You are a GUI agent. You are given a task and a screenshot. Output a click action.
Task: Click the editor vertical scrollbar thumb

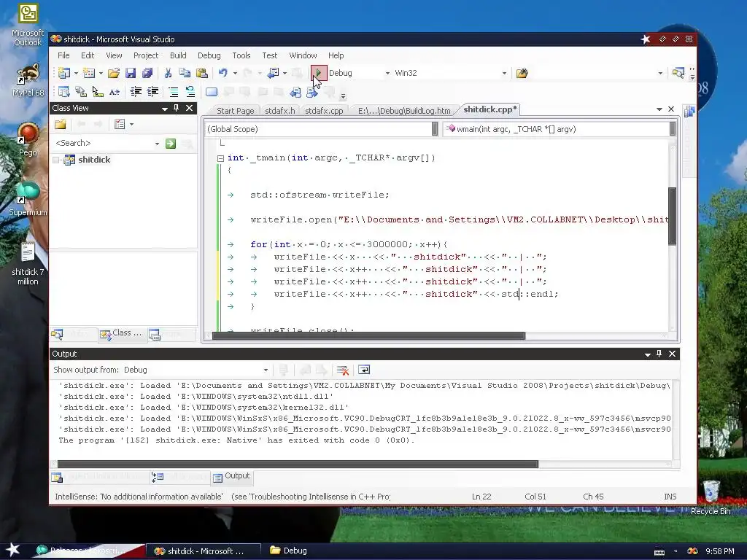point(672,216)
